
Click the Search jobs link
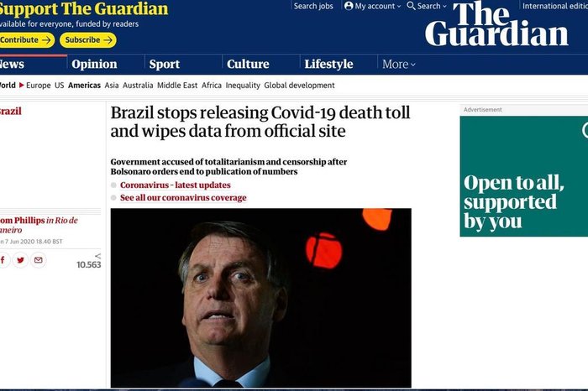[x=313, y=6]
